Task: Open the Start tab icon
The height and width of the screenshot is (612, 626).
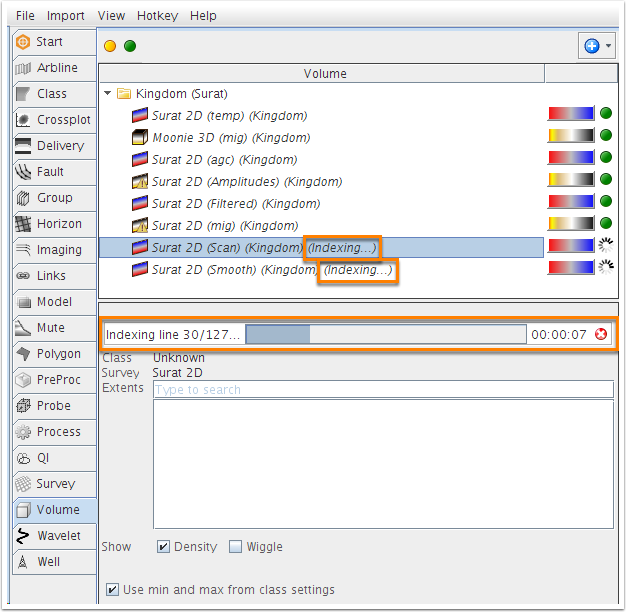Action: pos(23,42)
